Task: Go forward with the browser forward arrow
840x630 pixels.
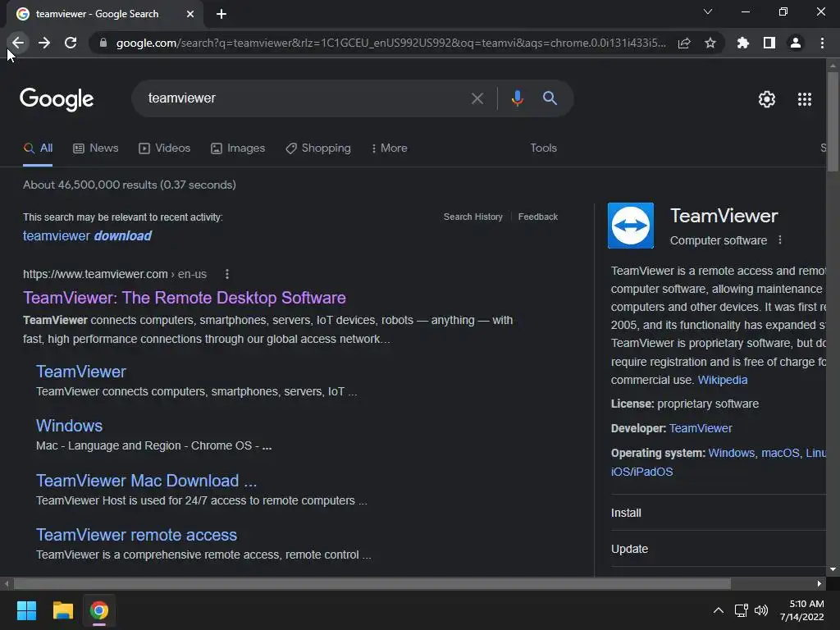Action: tap(44, 43)
